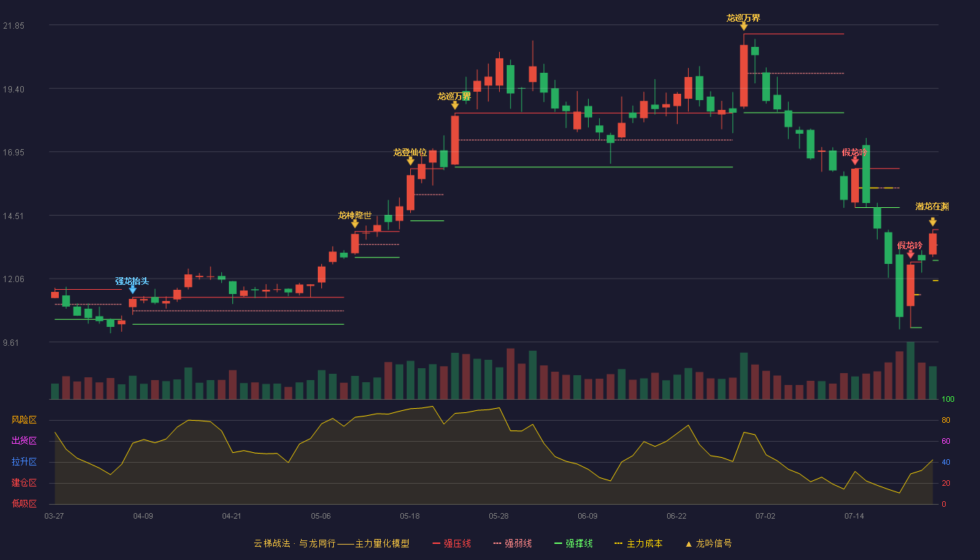Click the blue 强龙抬头 signal arrow
The image size is (980, 560).
click(132, 289)
